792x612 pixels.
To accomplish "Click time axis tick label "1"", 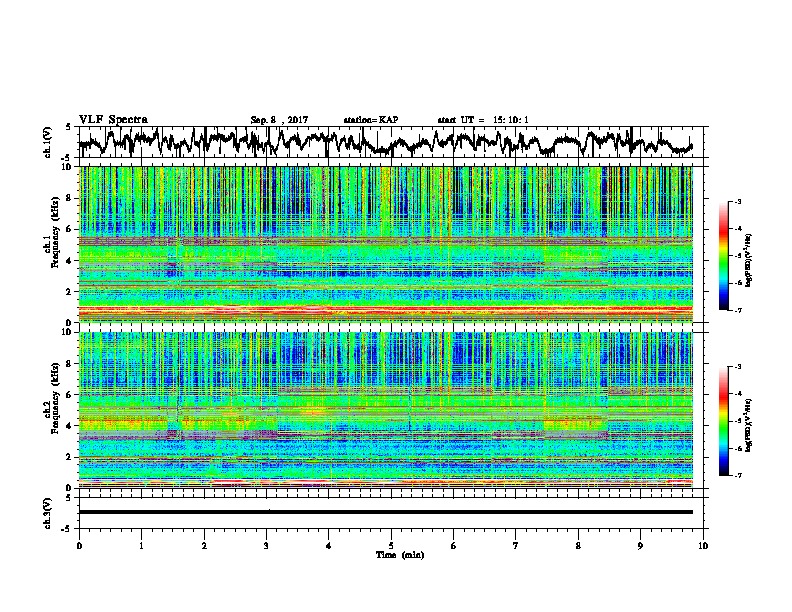I will [141, 546].
